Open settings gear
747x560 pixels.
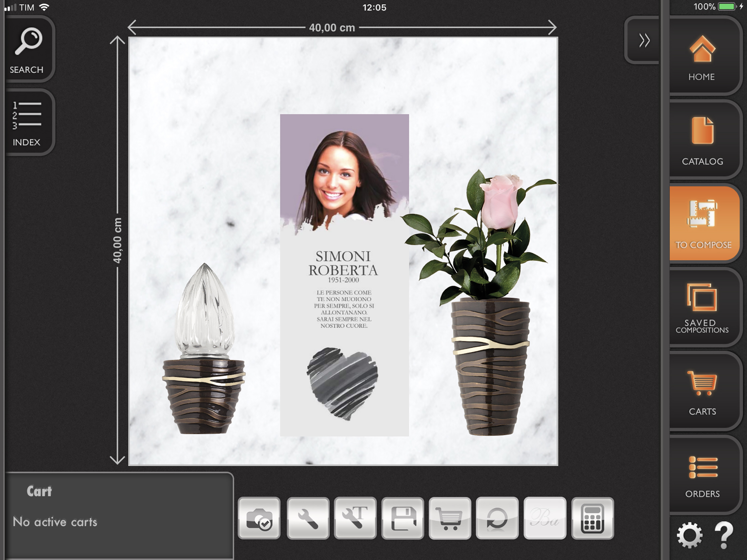pos(689,535)
